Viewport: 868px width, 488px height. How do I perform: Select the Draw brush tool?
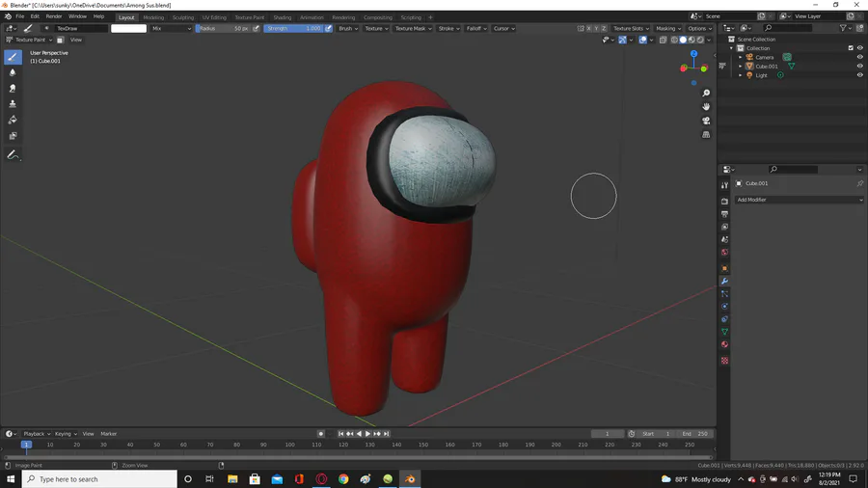(x=13, y=57)
